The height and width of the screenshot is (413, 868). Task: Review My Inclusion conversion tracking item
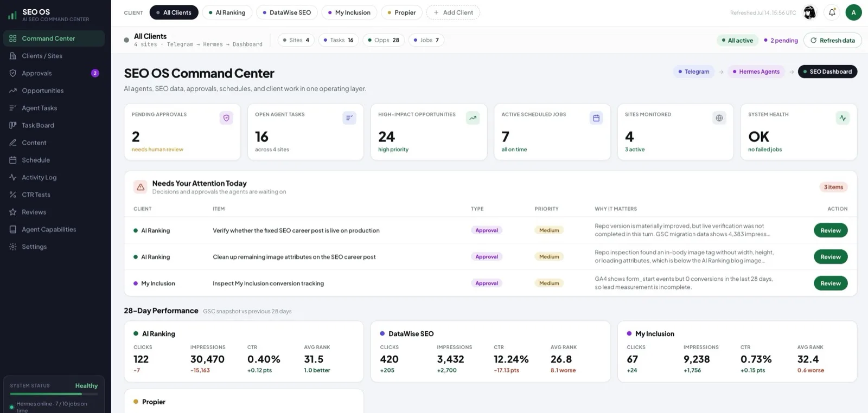(x=831, y=283)
